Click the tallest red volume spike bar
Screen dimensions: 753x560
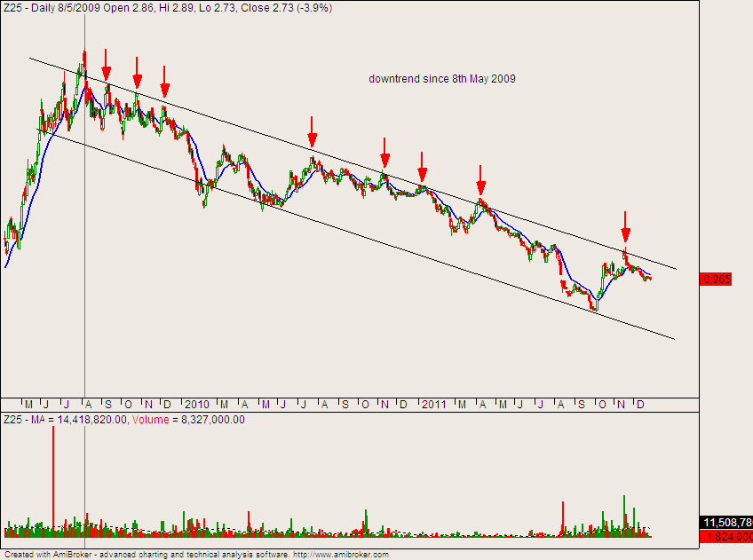click(x=53, y=479)
